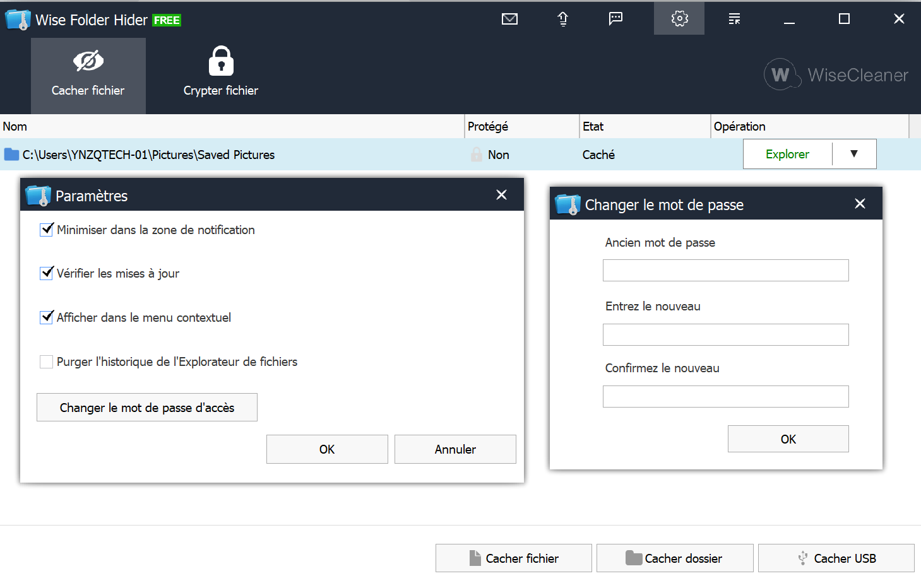Screen dimensions: 921x588
Task: Enable Purger l'historique de l'Explorateur de fichiers
Action: click(47, 362)
